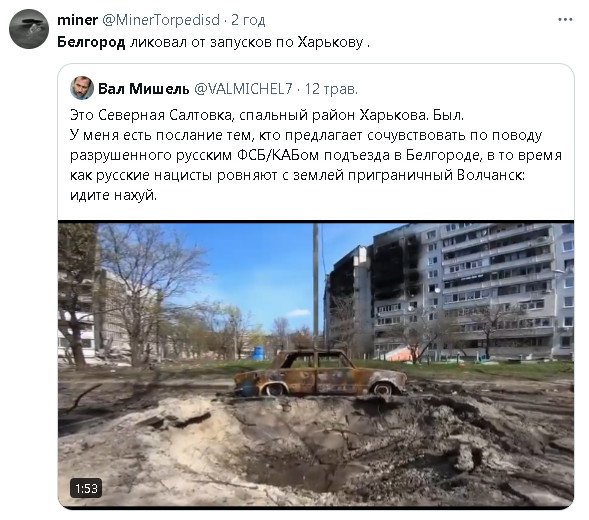Open the @VALMICHEL7 handle
Viewport: 589px width, 520px height.
click(x=243, y=89)
